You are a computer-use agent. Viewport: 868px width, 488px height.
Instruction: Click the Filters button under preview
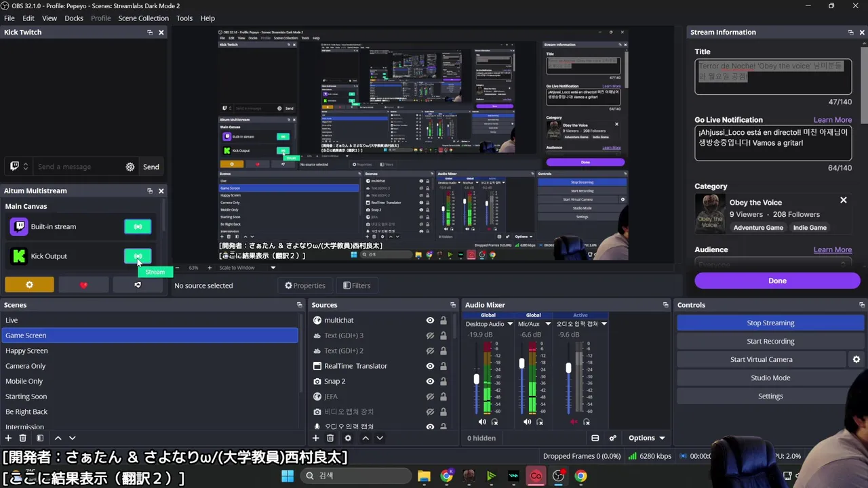coord(357,285)
